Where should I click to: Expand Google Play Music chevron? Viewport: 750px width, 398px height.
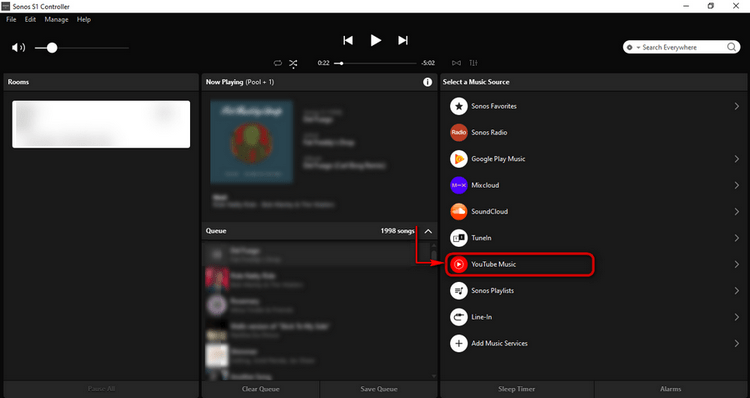[737, 159]
